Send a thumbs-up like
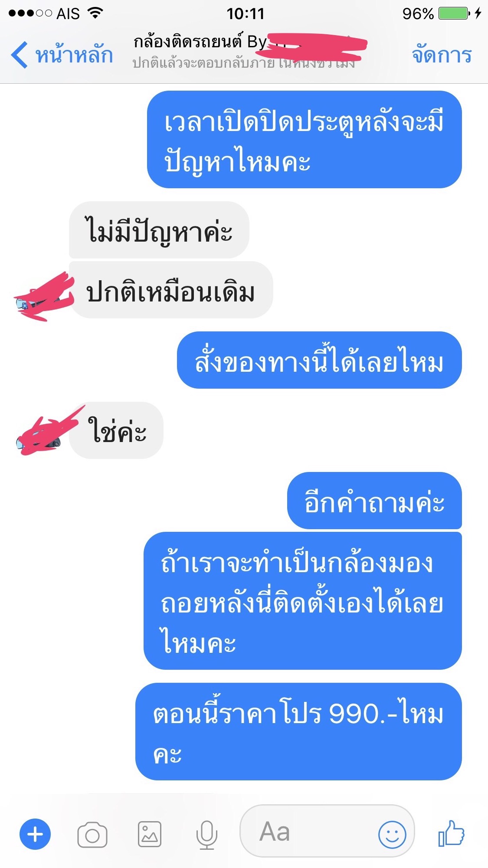Viewport: 488px width, 868px height. [x=451, y=833]
